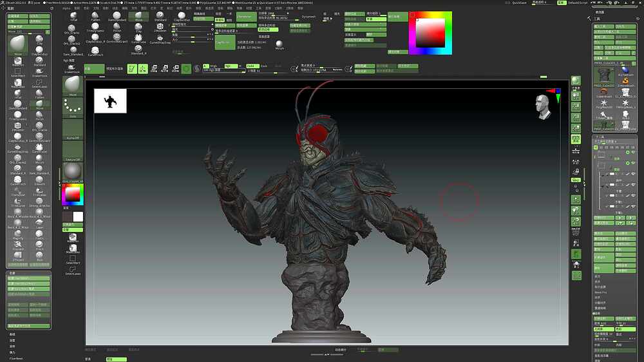Click the MaskLasso icon below the swatches
The height and width of the screenshot is (362, 644).
pos(73,249)
